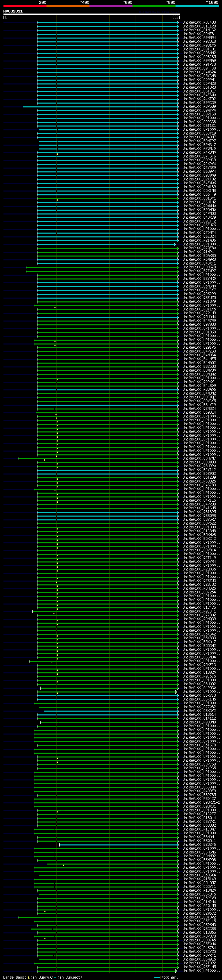This screenshot has width=222, height=980.
Task: Select the UniRef100_Q6FJN5 label
Action: 199,967
